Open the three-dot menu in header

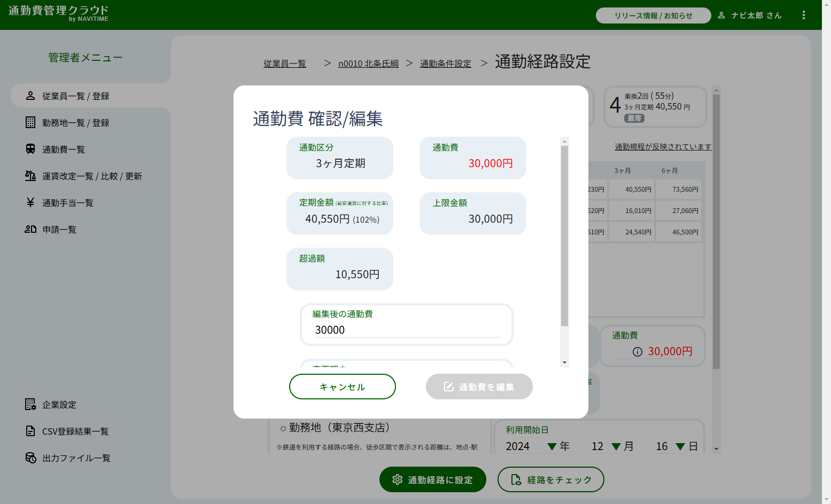point(803,15)
